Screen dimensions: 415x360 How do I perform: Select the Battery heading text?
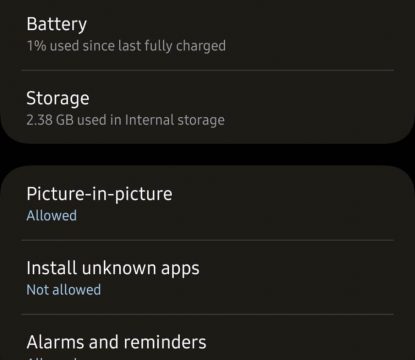pos(57,24)
